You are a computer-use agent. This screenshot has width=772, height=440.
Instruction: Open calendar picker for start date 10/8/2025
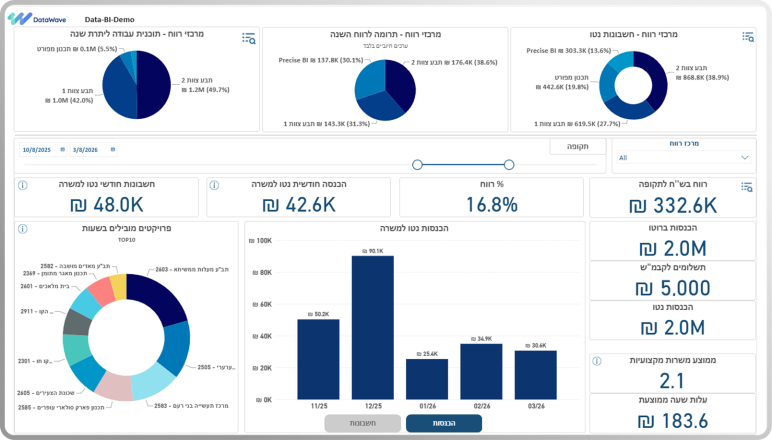(x=63, y=150)
